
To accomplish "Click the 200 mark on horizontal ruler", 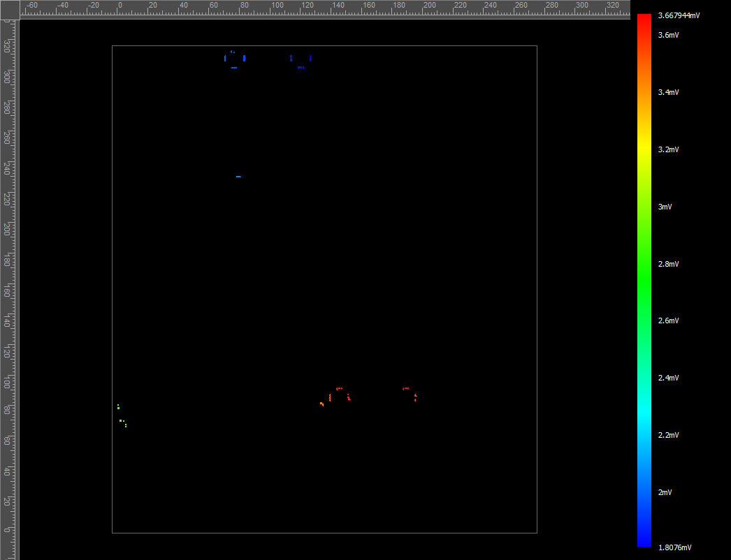I will 429,6.
